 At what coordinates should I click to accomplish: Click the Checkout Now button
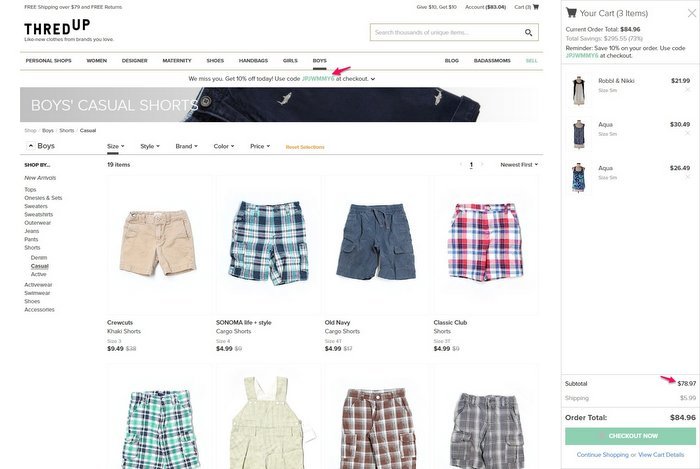pyautogui.click(x=630, y=436)
